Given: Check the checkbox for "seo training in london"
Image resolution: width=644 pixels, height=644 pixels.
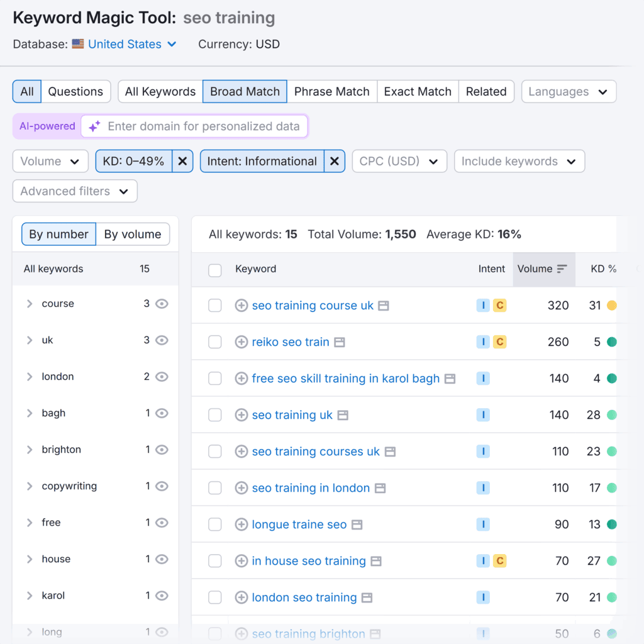Looking at the screenshot, I should 214,488.
